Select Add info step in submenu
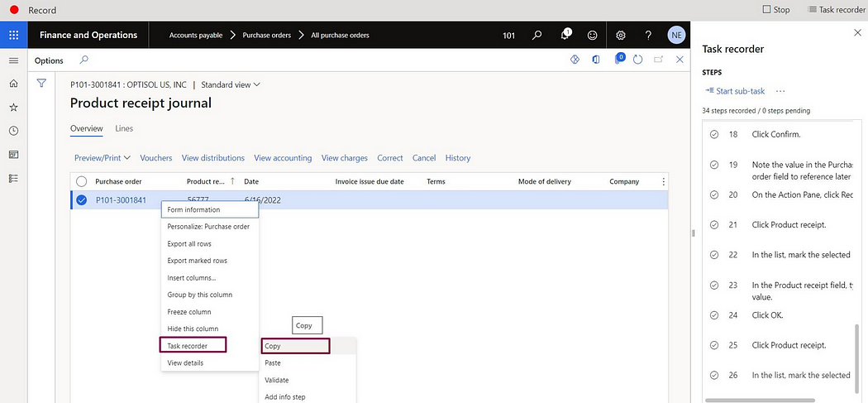Screen dimensions: 868x403 click(x=308, y=397)
